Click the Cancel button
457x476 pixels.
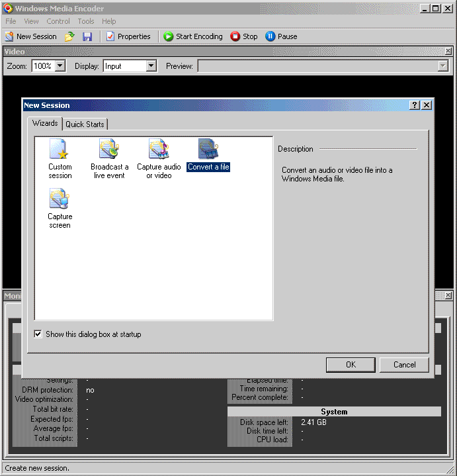(x=404, y=365)
